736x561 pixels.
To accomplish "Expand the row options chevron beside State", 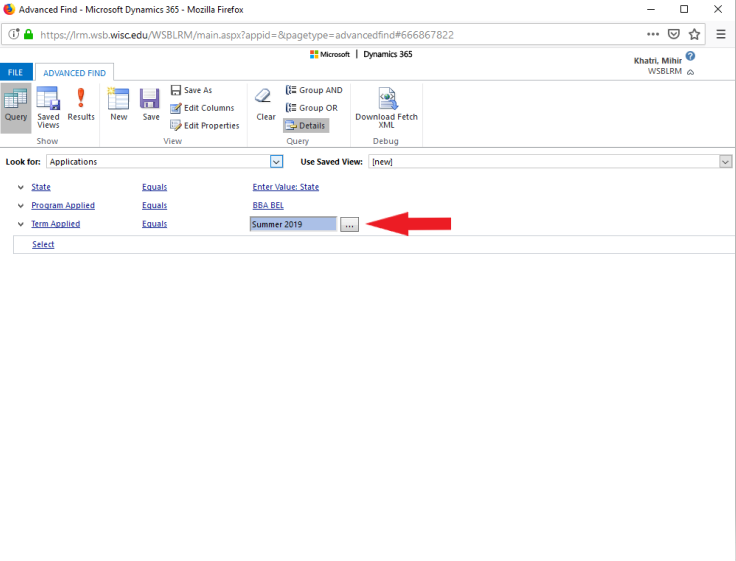I will [x=21, y=187].
